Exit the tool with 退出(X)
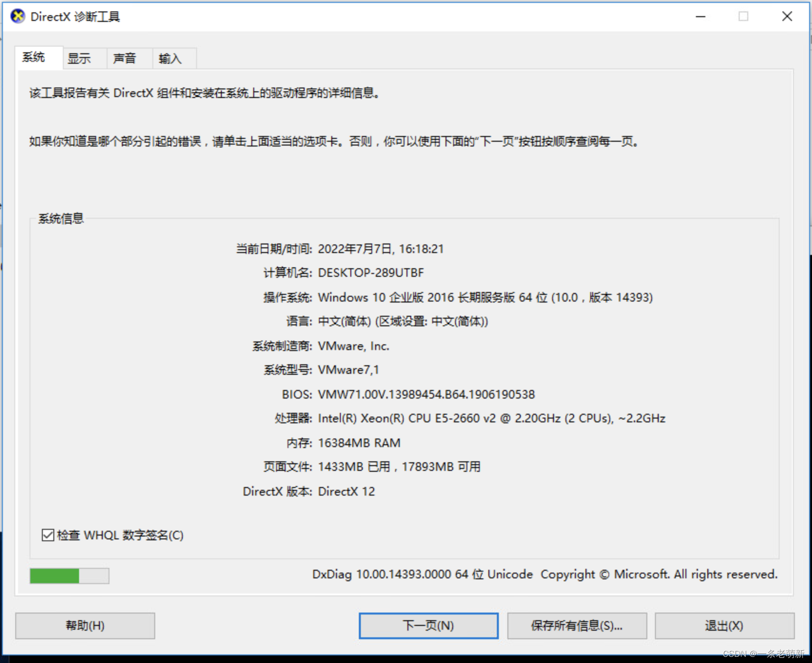The height and width of the screenshot is (663, 812). (x=724, y=625)
